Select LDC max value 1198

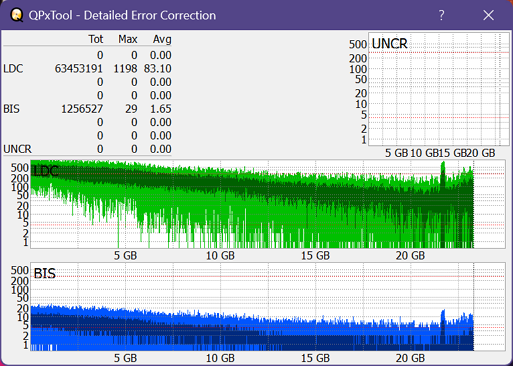pos(125,69)
